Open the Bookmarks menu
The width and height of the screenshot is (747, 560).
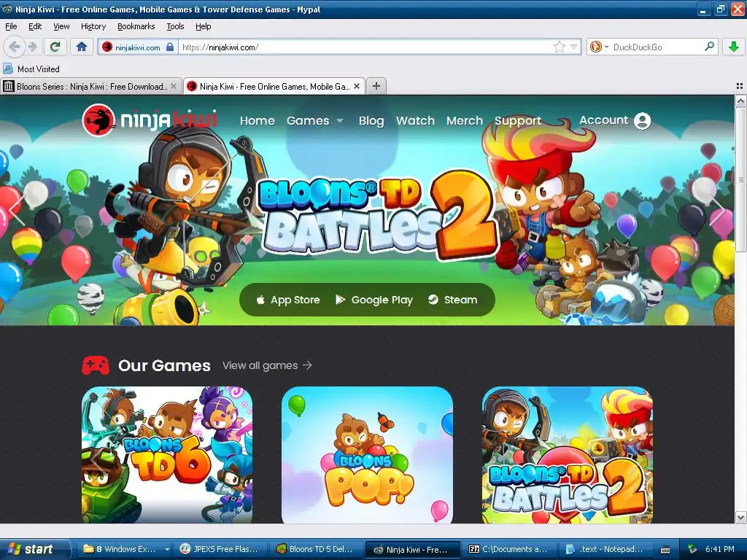coord(136,26)
